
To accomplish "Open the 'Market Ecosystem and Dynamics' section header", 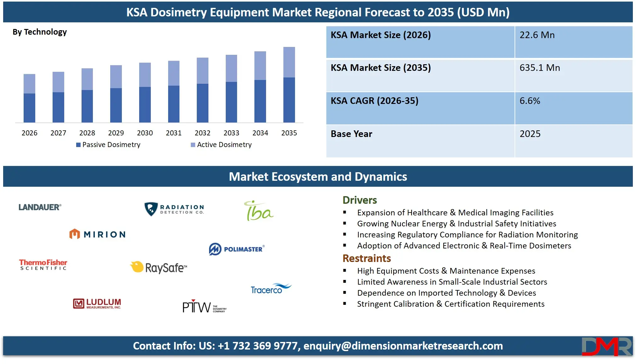I will tap(318, 177).
